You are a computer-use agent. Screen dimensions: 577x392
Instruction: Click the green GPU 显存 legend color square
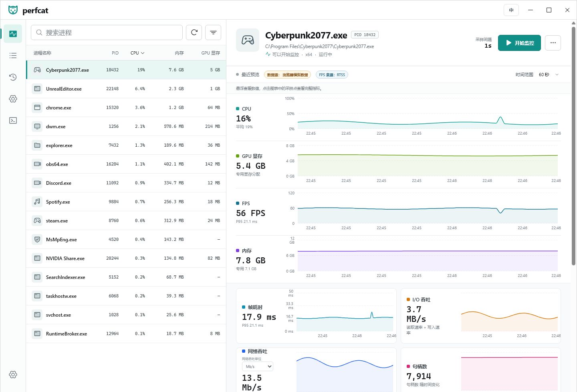pos(238,156)
